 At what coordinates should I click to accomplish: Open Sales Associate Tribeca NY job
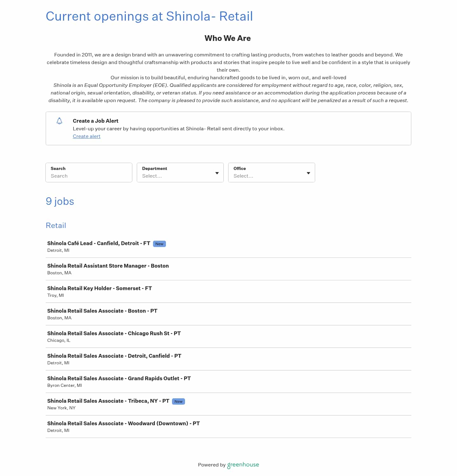[x=108, y=401]
